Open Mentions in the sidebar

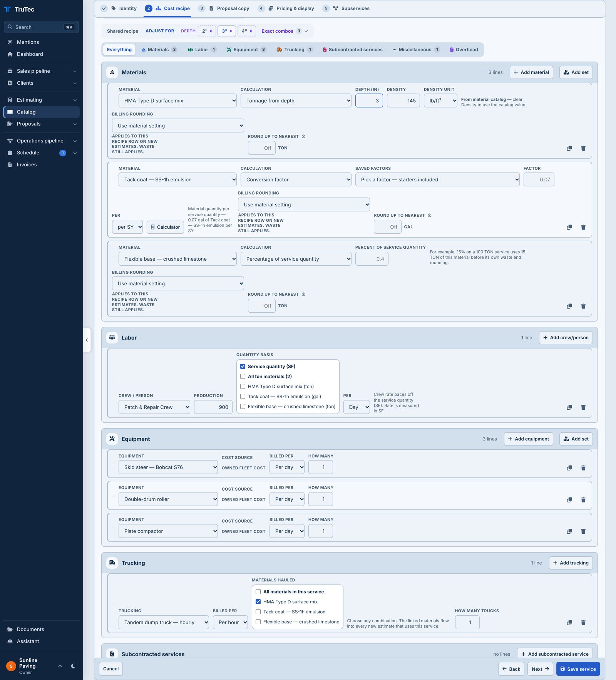pos(41,42)
